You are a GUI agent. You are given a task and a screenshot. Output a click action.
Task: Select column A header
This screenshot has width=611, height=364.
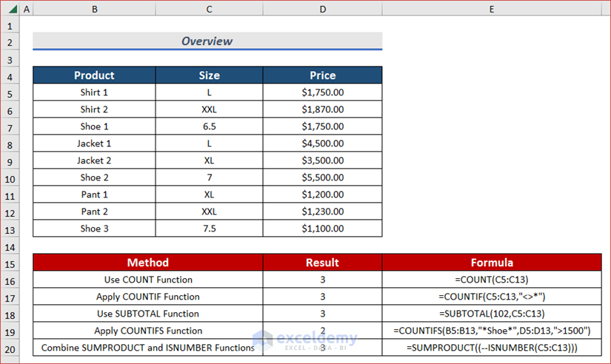(27, 9)
